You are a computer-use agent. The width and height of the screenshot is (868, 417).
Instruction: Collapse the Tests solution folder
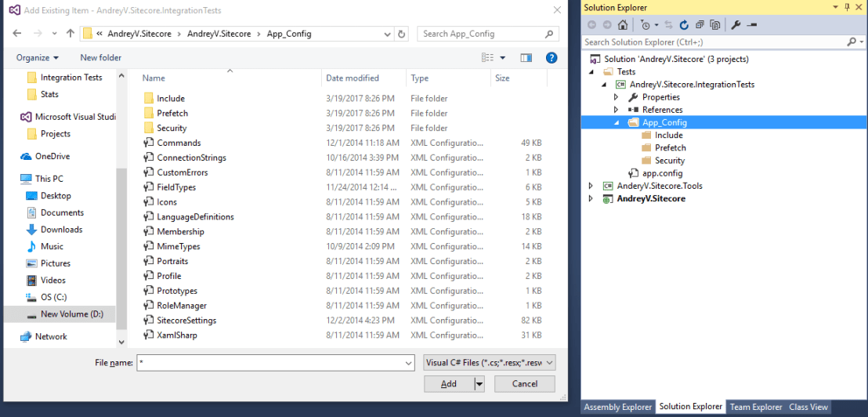click(591, 72)
